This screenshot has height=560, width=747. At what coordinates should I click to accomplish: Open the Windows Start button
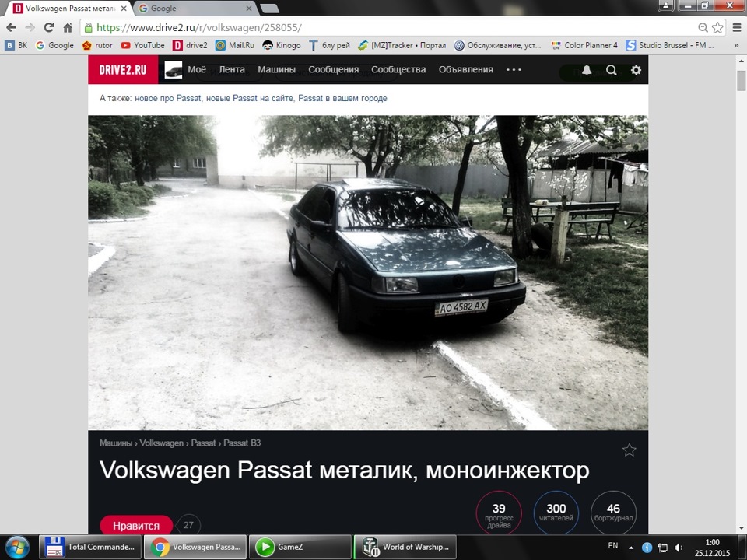pyautogui.click(x=17, y=547)
